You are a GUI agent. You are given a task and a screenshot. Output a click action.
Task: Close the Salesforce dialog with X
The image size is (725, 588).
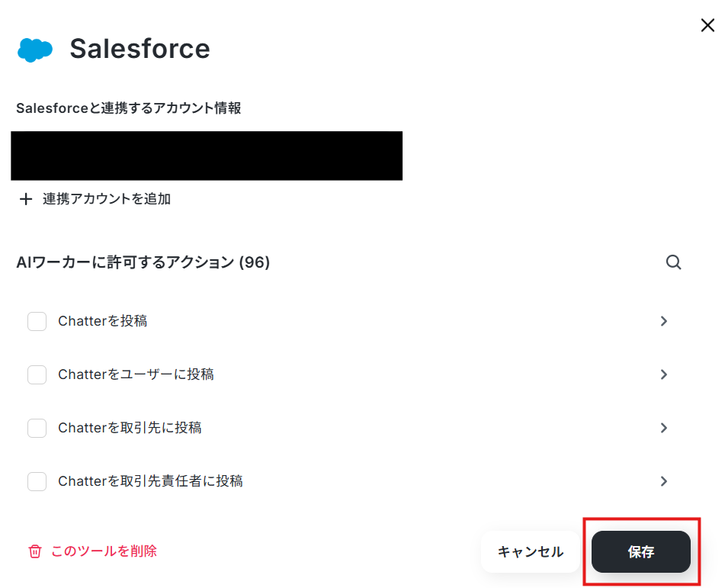[707, 25]
